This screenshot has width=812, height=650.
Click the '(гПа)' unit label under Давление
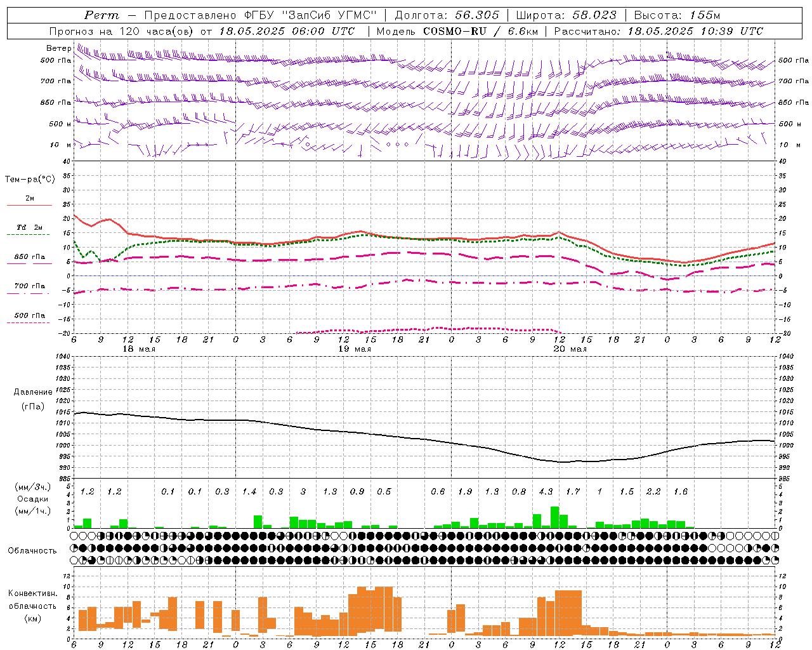[x=33, y=406]
